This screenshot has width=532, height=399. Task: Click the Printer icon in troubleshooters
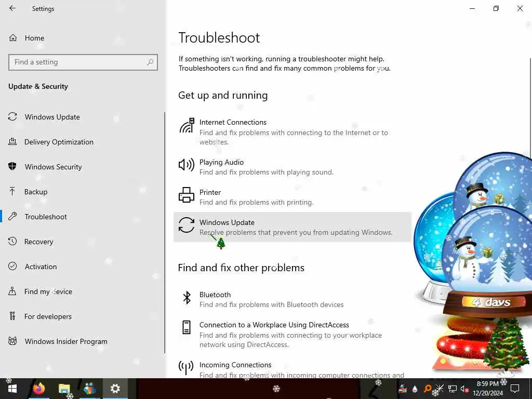click(187, 195)
